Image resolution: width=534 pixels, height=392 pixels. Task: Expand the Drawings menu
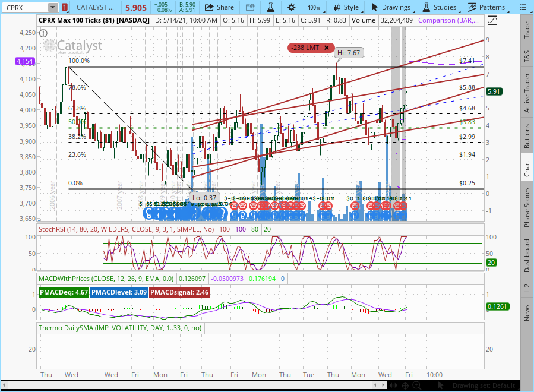[390, 7]
